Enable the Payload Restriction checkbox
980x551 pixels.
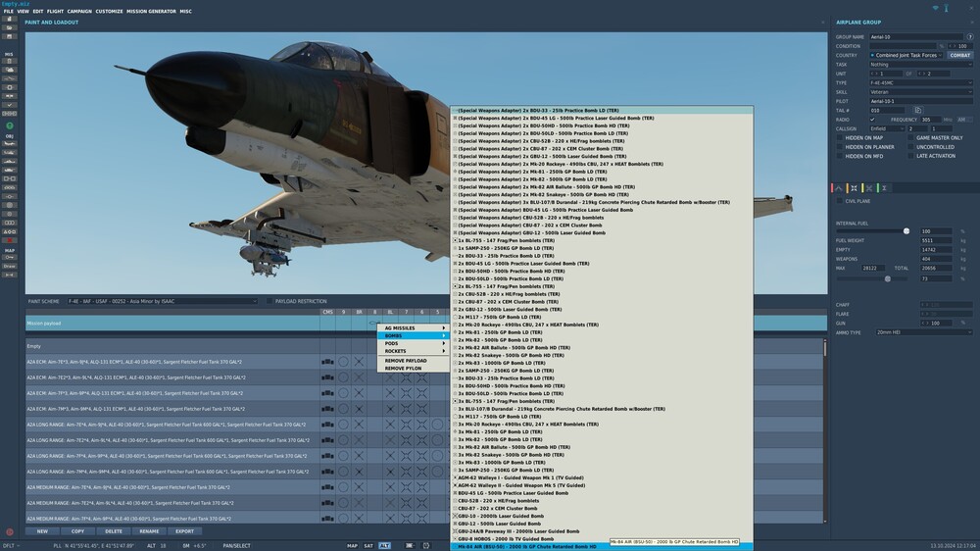click(270, 301)
